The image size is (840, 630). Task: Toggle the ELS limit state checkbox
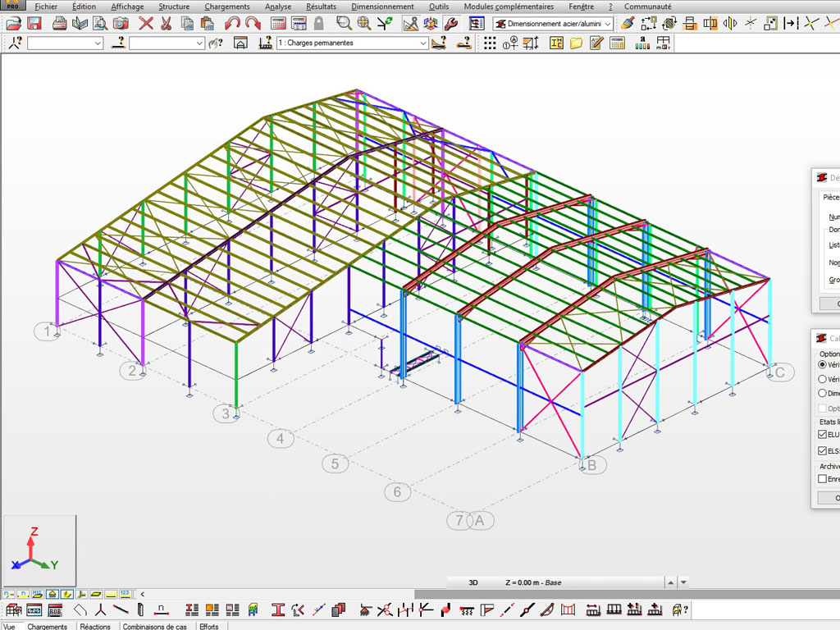[x=822, y=450]
